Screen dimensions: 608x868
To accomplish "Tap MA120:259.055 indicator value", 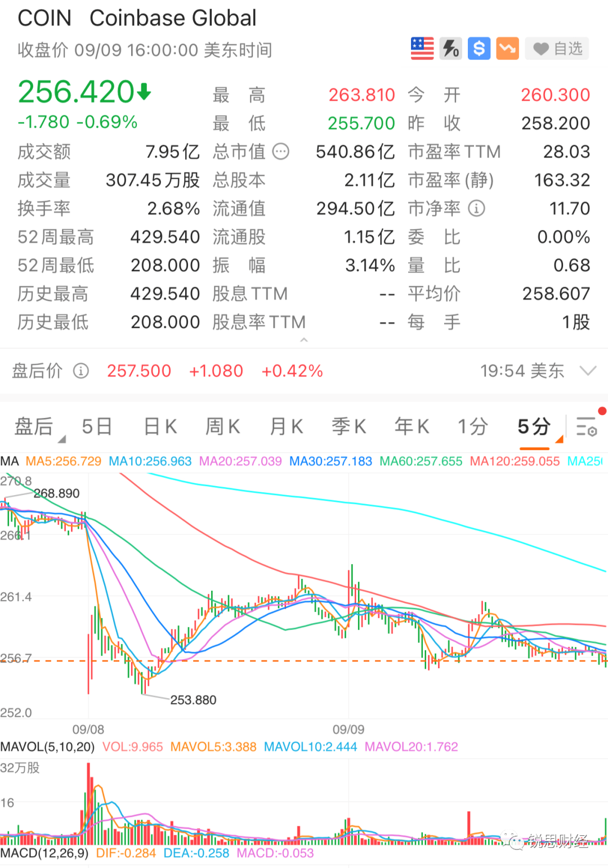I will (x=515, y=461).
